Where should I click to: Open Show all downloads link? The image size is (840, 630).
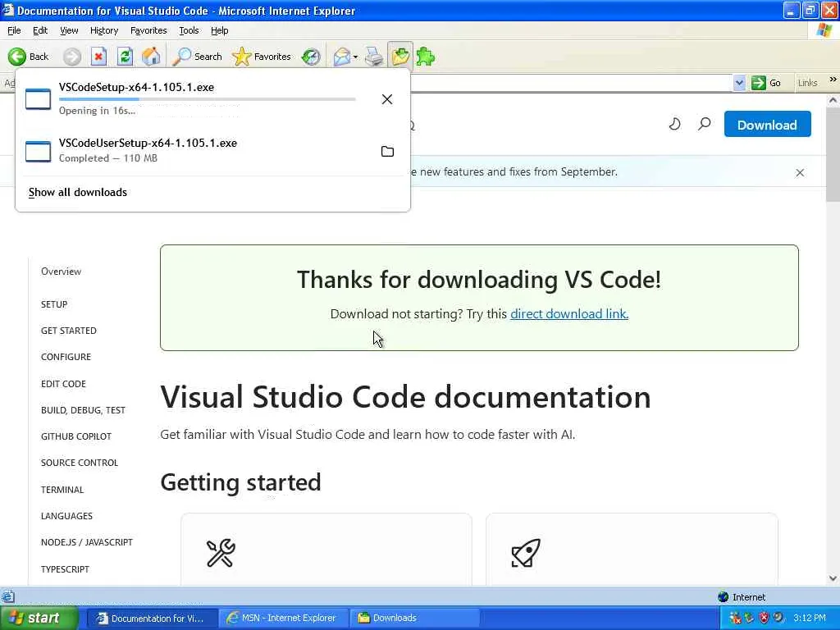coord(78,192)
